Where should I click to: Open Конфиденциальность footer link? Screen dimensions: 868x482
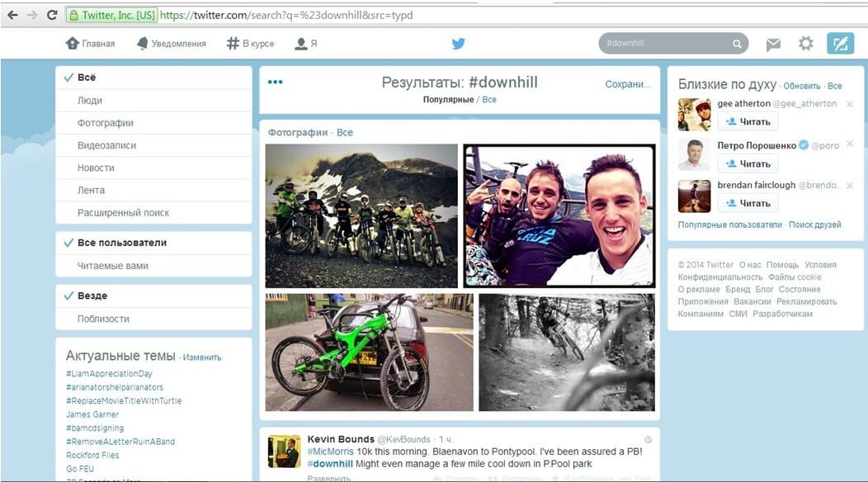coord(720,277)
